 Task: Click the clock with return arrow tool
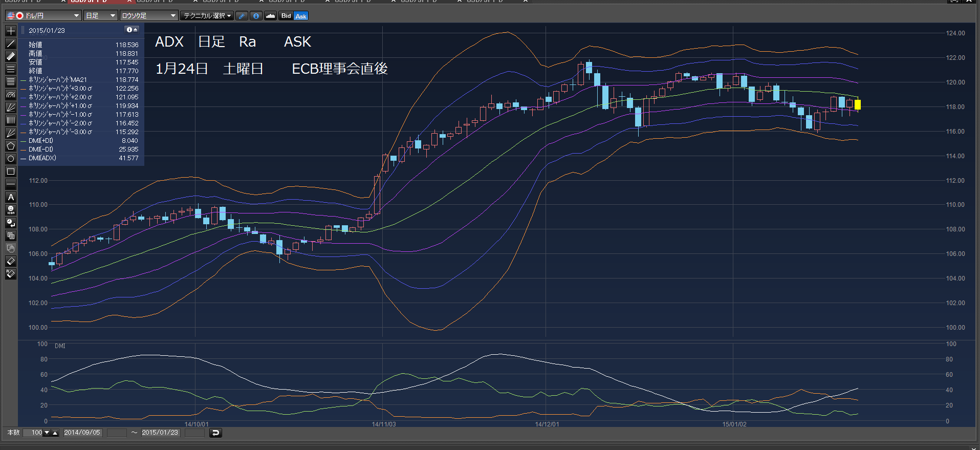(x=11, y=223)
